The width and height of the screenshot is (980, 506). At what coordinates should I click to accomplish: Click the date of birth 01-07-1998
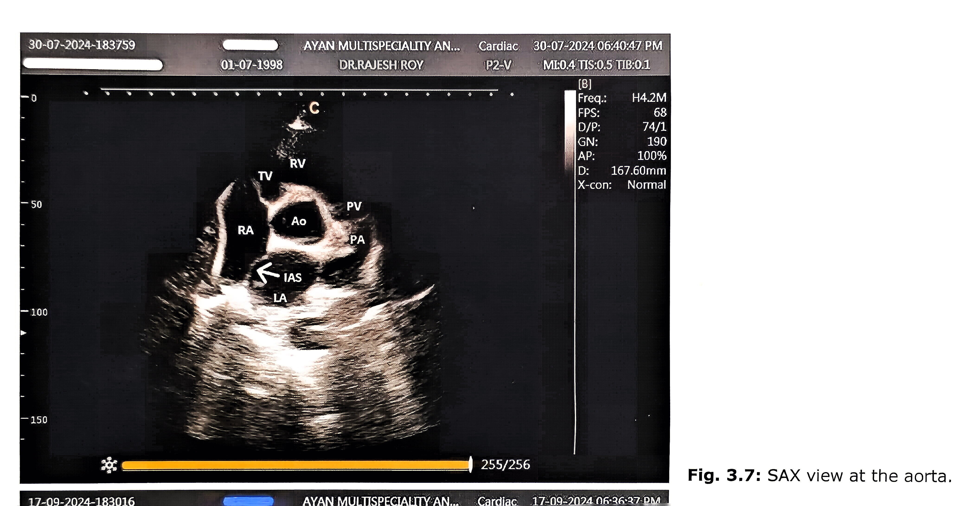252,65
